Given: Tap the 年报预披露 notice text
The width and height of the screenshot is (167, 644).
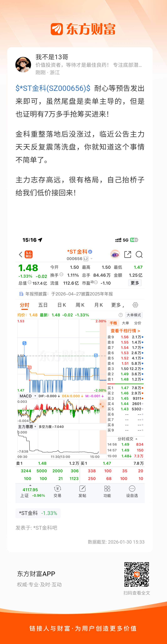Looking at the screenshot, I should coord(69,294).
